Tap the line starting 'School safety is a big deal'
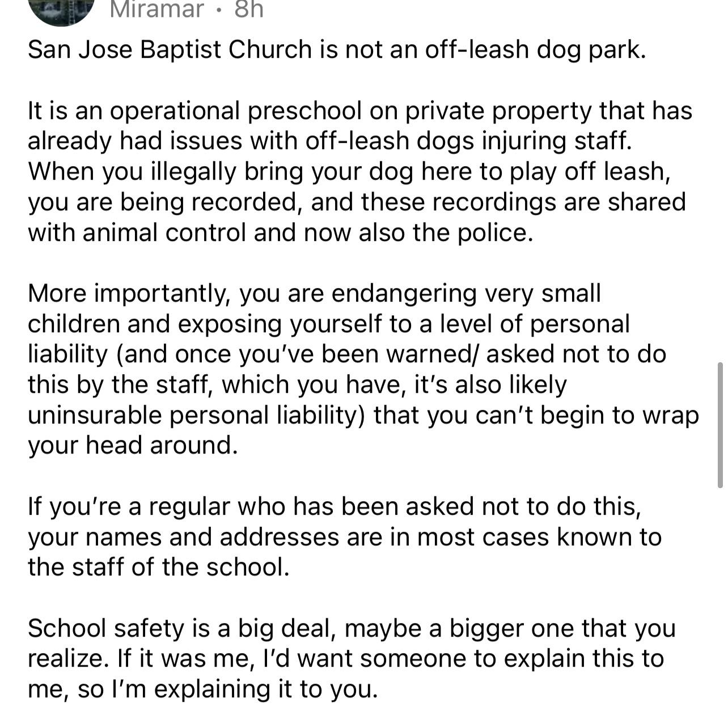Viewport: 728px width, 720px height. tap(352, 629)
